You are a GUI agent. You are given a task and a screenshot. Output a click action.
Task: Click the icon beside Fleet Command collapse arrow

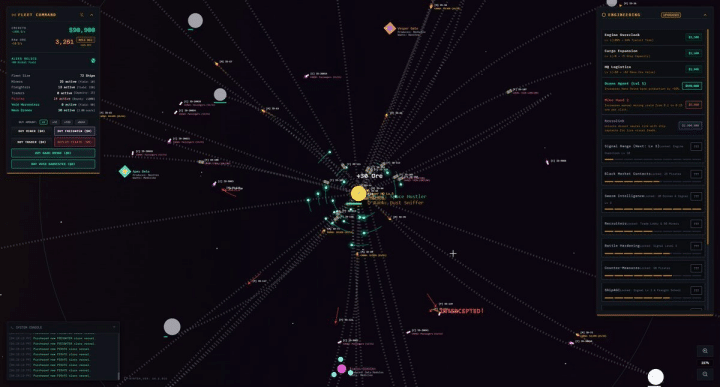[82, 15]
